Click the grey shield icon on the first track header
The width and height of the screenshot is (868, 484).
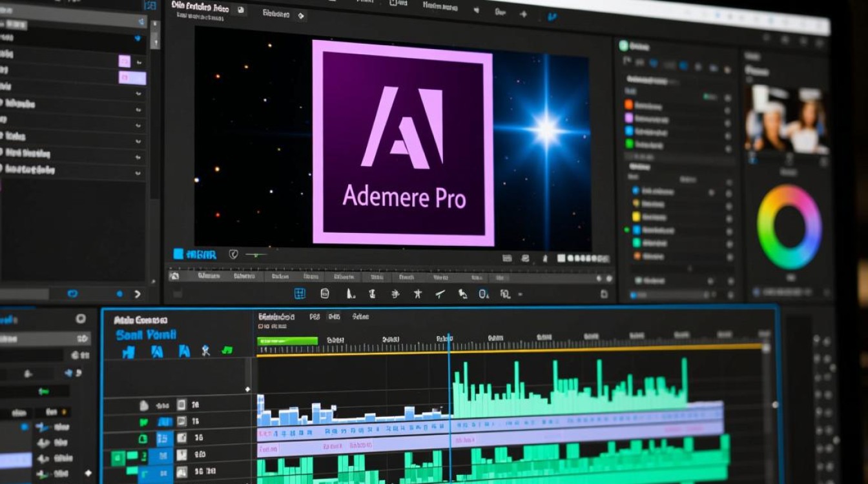tap(144, 405)
